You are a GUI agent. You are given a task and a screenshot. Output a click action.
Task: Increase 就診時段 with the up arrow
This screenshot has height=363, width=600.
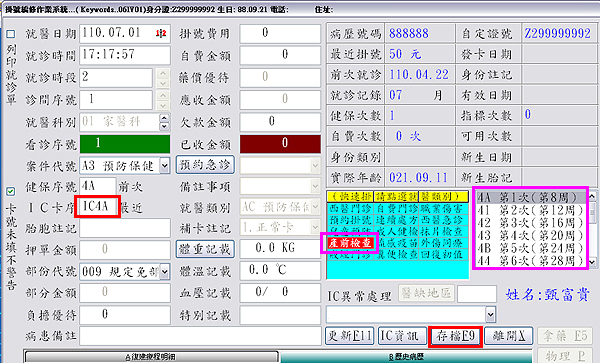click(x=163, y=73)
